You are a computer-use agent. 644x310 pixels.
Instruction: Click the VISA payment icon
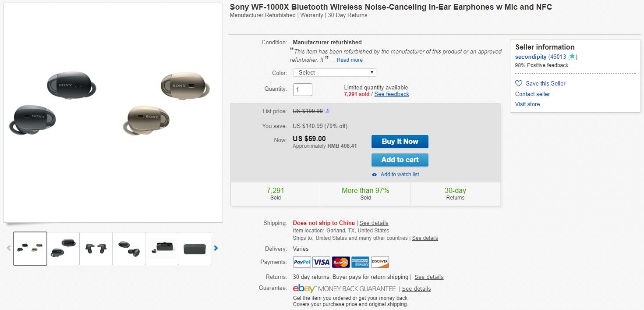pos(321,262)
